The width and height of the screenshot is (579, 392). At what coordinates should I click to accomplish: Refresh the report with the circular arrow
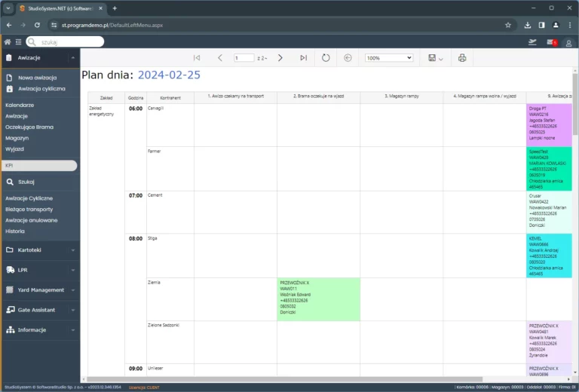click(326, 58)
